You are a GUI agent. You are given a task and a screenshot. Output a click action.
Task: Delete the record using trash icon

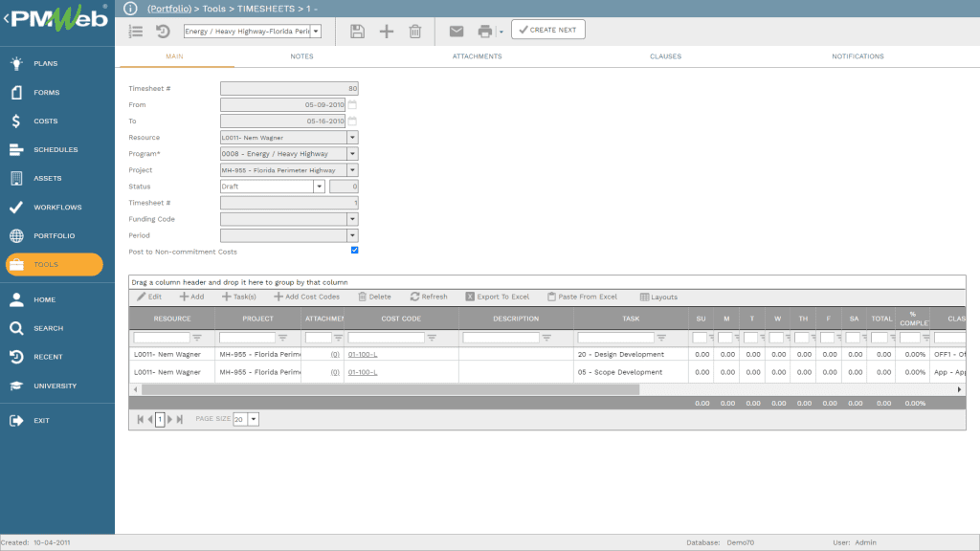[x=415, y=32]
